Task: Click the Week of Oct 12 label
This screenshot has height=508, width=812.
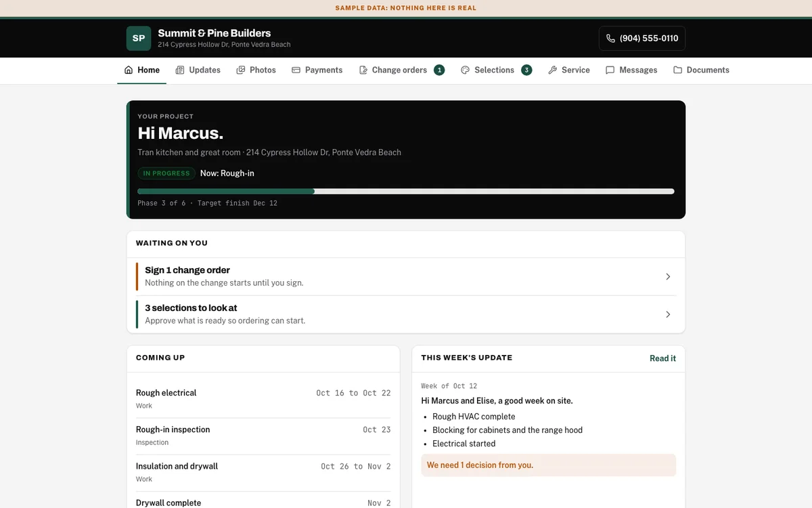Action: coord(449,386)
